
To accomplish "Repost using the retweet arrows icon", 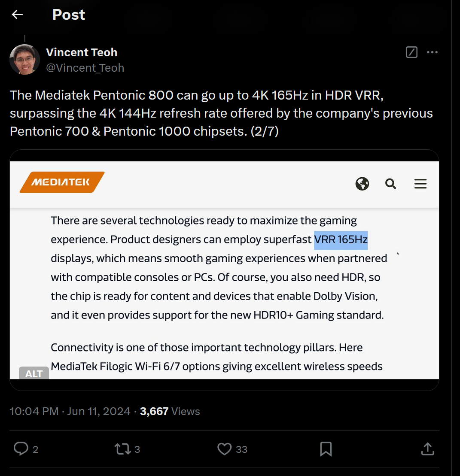I will coord(122,449).
